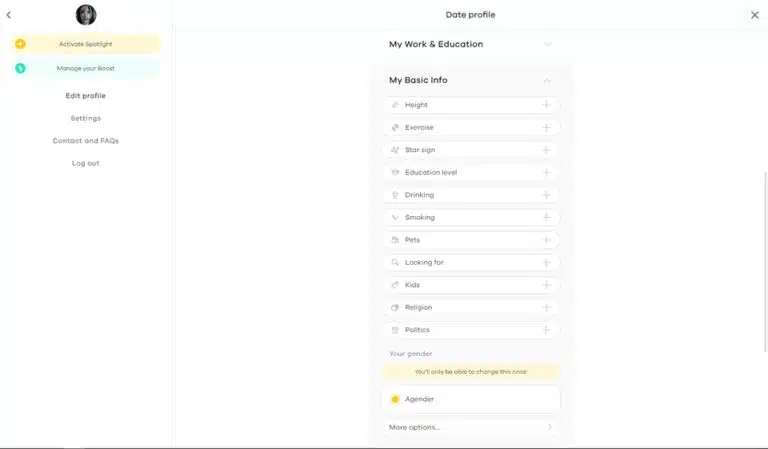Image resolution: width=768 pixels, height=449 pixels.
Task: Click the Manage your Boost green icon
Action: (20, 68)
